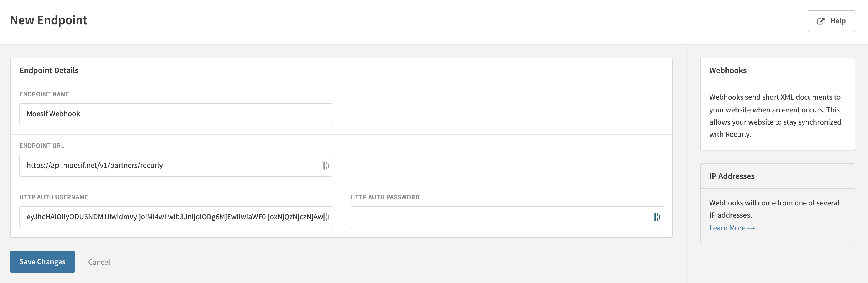Click the New Endpoint page title

(x=49, y=20)
